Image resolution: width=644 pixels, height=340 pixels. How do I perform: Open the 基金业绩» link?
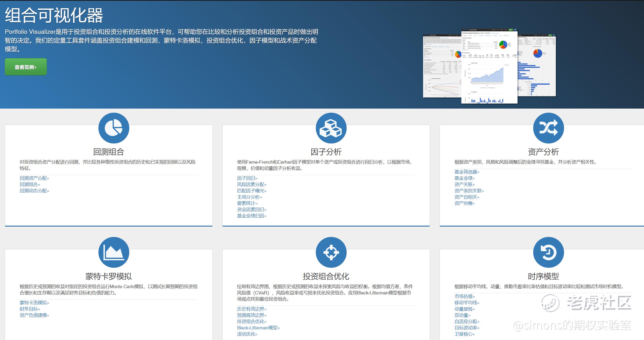[x=464, y=178]
